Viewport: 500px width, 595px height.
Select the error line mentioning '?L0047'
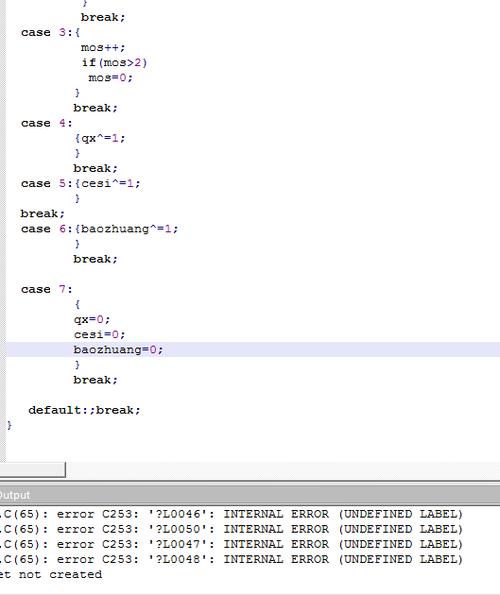click(x=231, y=544)
